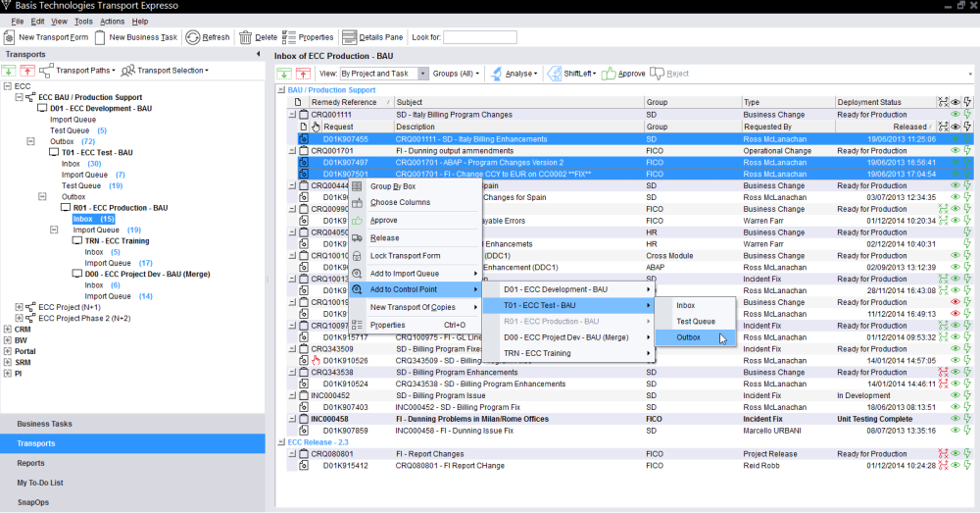Open the Reports section in the sidebar
The width and height of the screenshot is (980, 513).
[30, 463]
